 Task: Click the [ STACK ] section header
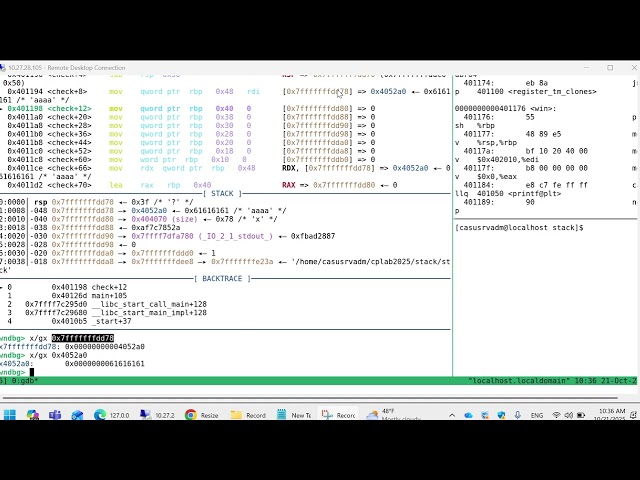pos(222,193)
